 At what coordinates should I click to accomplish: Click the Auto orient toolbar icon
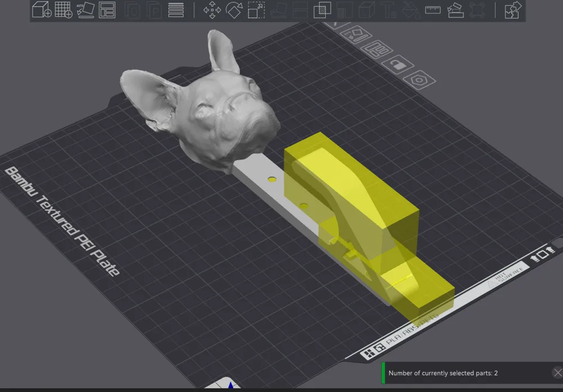tap(86, 10)
